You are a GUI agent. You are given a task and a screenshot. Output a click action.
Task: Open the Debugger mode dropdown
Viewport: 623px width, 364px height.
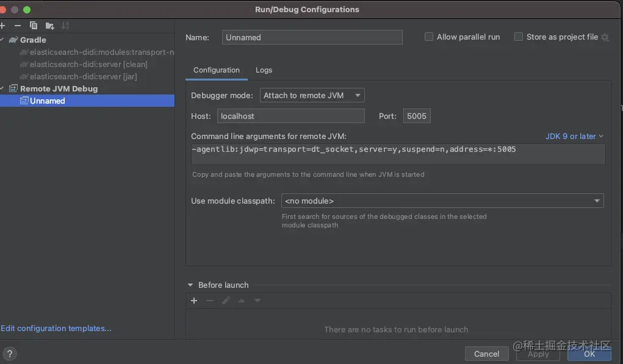pos(312,95)
